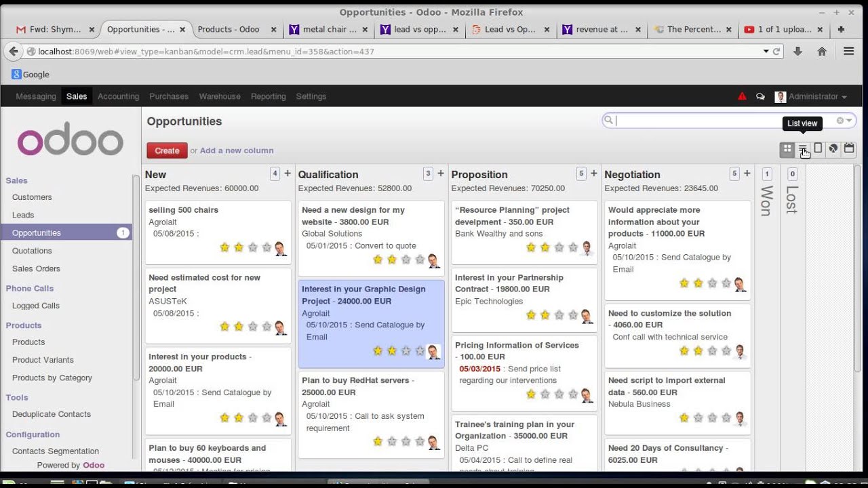Star the first rating on 'Resource Planning' project

click(x=532, y=248)
